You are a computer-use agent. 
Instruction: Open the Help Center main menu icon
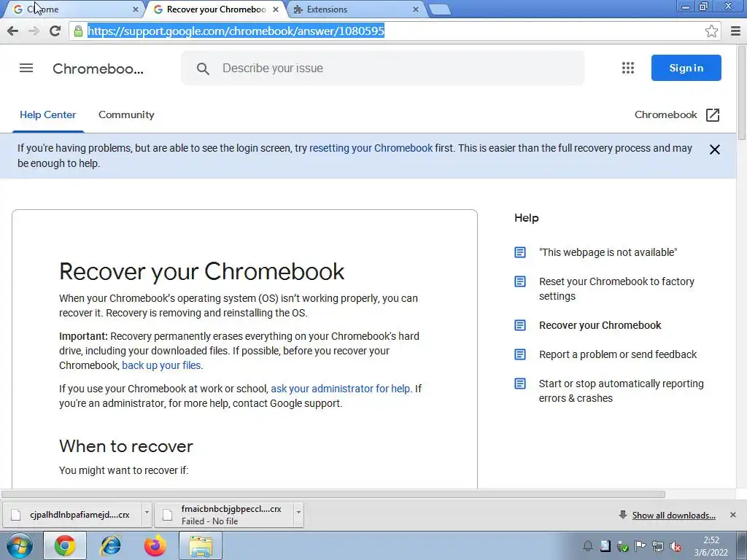(26, 68)
